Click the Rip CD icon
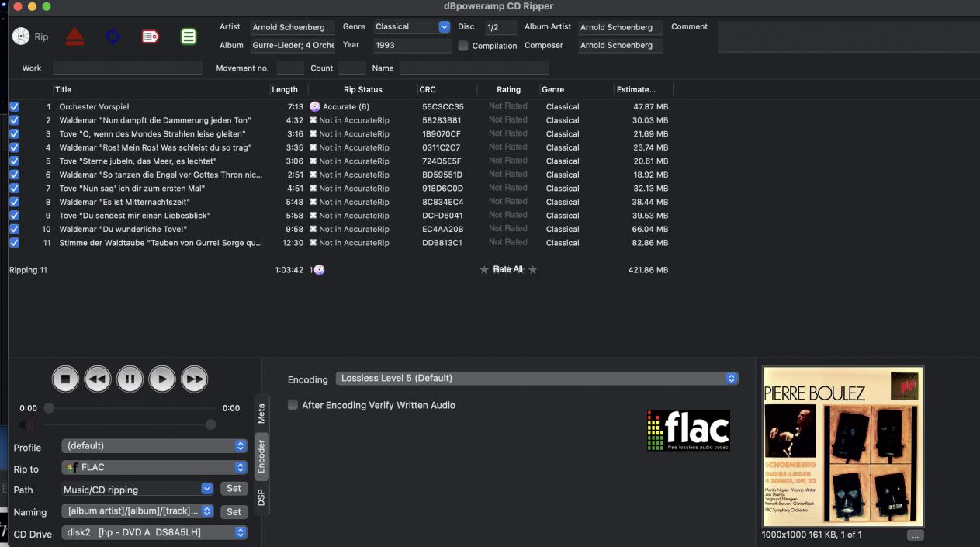Viewport: 980px width, 547px height. pyautogui.click(x=22, y=36)
